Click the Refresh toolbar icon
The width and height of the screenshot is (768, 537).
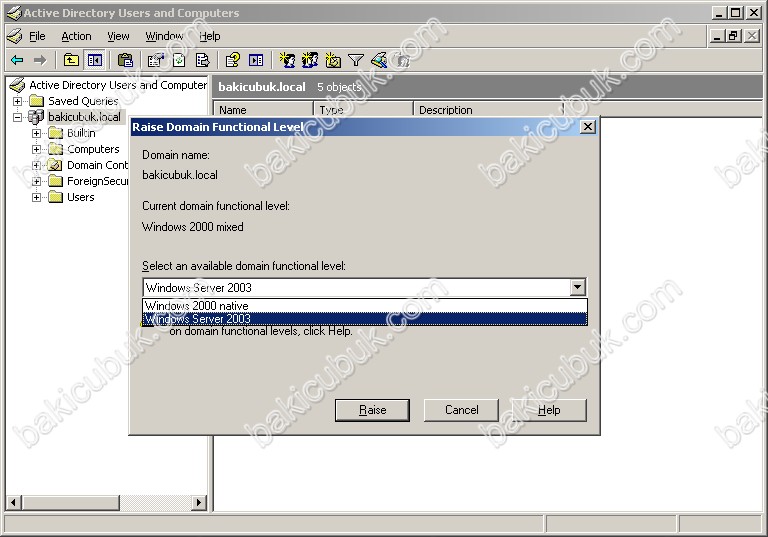pos(179,60)
